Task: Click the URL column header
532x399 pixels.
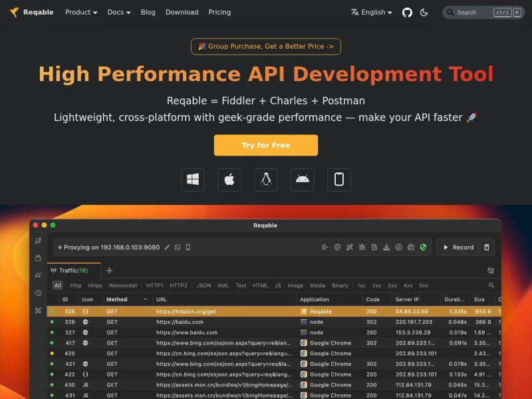Action: tap(224, 299)
